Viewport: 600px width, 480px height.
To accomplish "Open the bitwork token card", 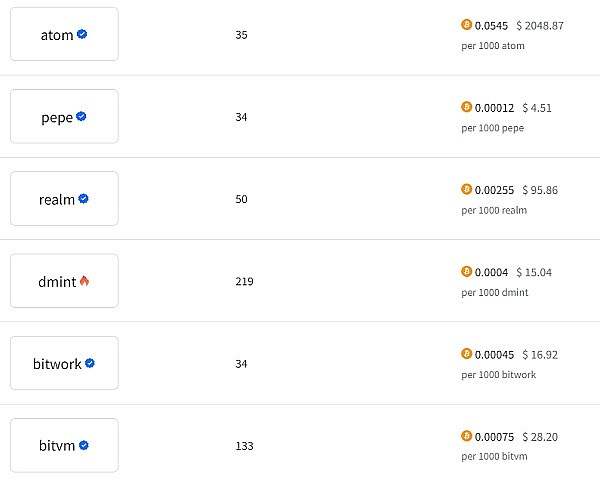I will [64, 363].
